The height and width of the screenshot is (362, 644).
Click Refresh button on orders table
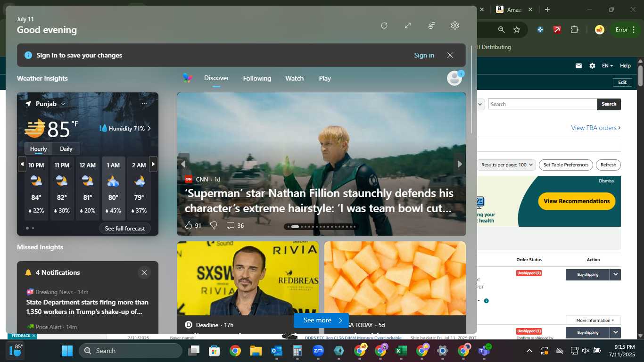click(x=608, y=165)
